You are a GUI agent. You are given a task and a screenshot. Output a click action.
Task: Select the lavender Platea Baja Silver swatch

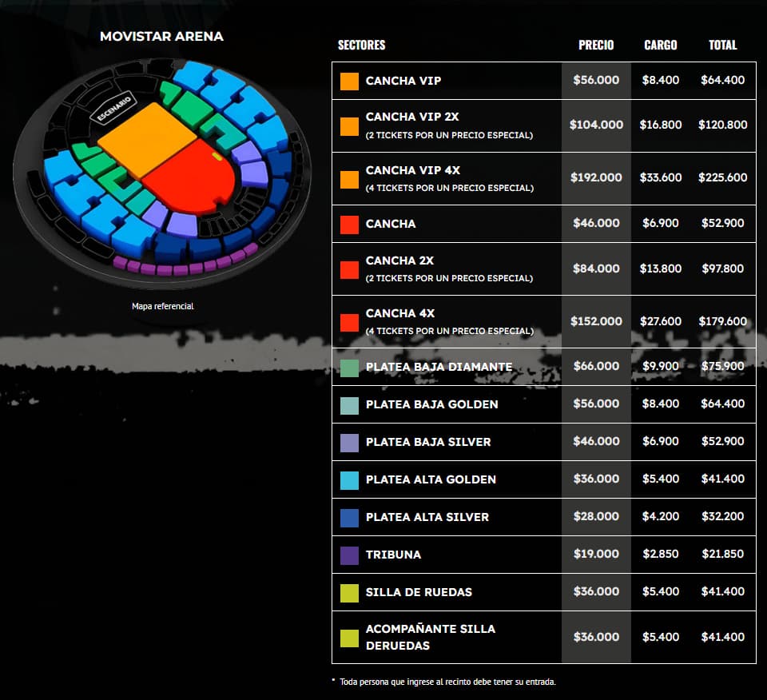click(x=349, y=443)
